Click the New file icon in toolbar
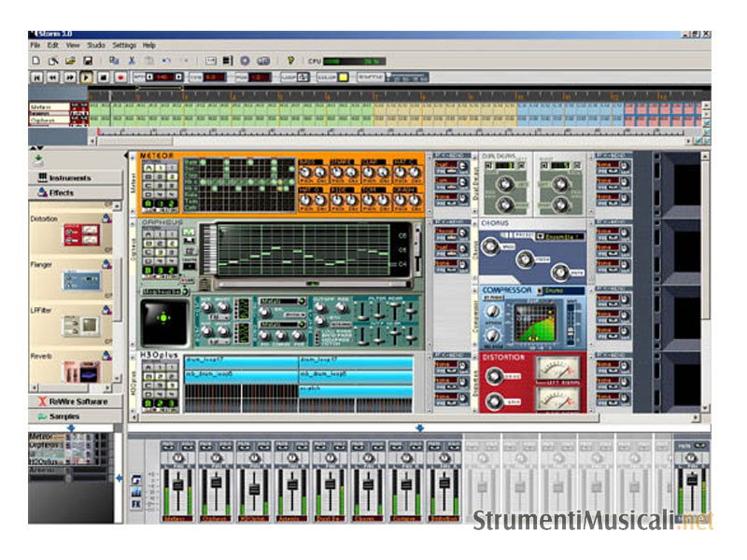The width and height of the screenshot is (747, 560). [35, 61]
